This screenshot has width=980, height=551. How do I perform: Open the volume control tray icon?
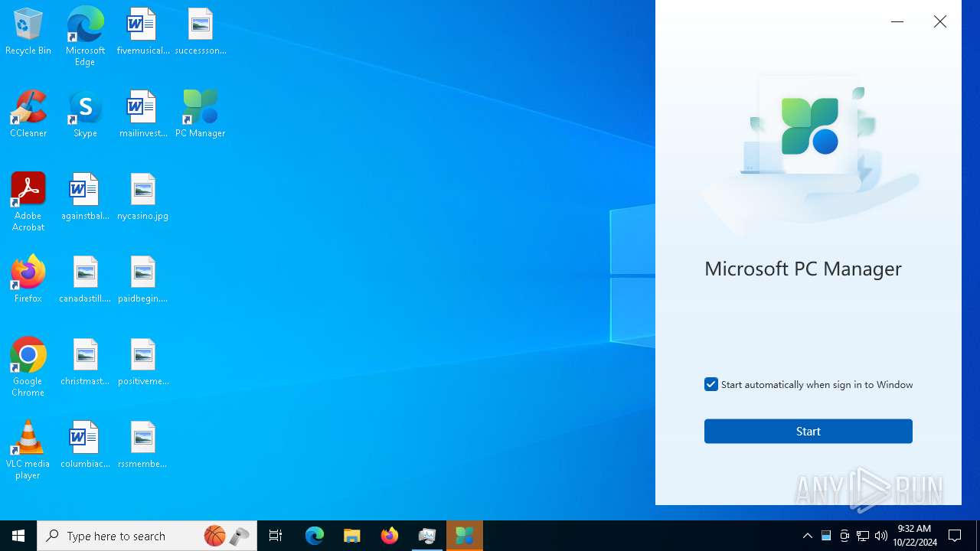pyautogui.click(x=881, y=536)
